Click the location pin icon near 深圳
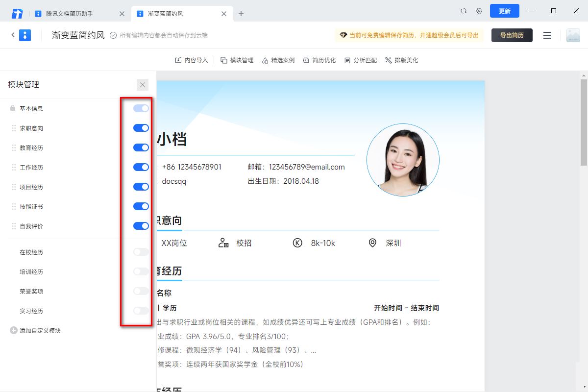The width and height of the screenshot is (588, 392). coord(372,243)
